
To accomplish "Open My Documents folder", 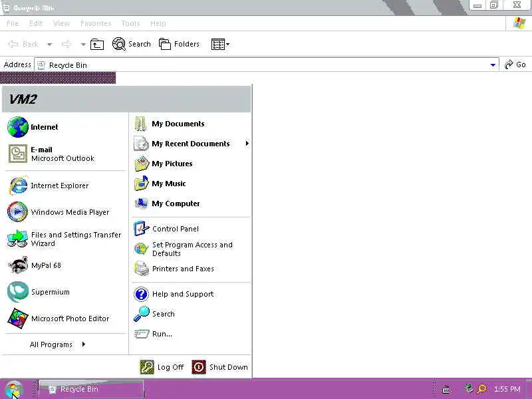I will (192, 124).
